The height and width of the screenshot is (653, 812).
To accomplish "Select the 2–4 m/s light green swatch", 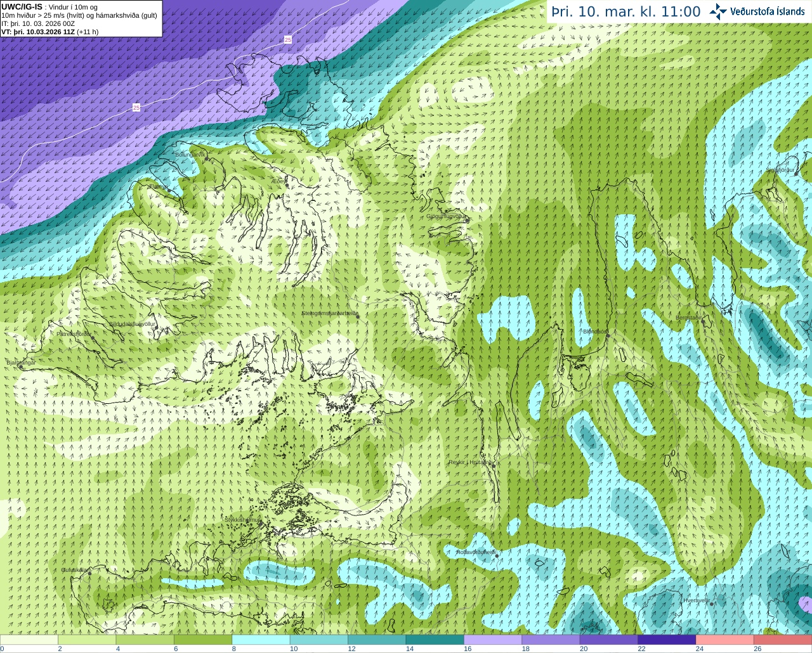I will (x=87, y=640).
